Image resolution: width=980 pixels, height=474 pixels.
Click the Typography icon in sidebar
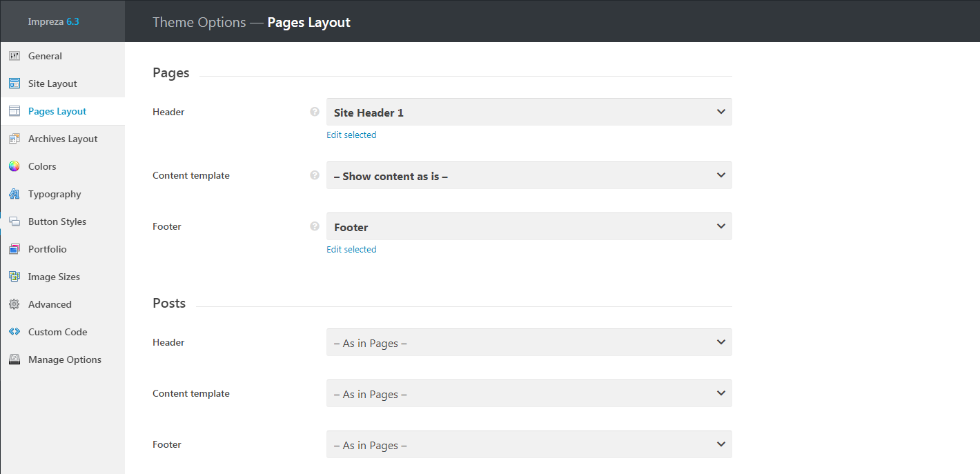14,194
